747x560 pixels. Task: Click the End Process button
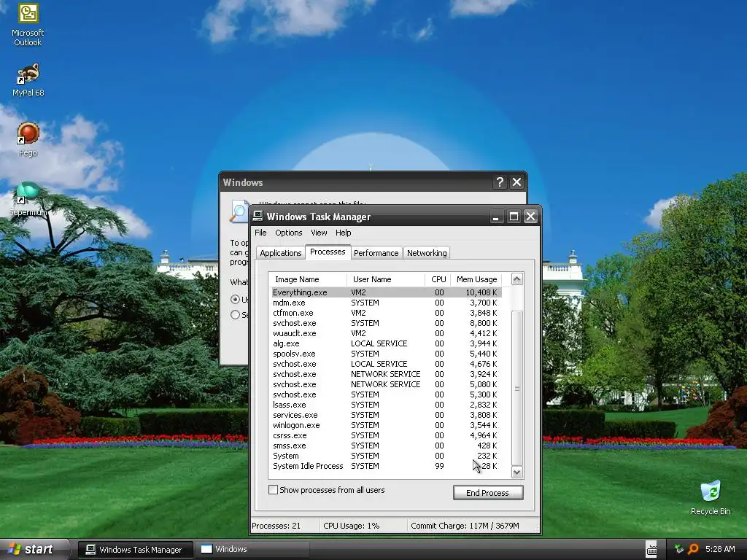pos(488,493)
